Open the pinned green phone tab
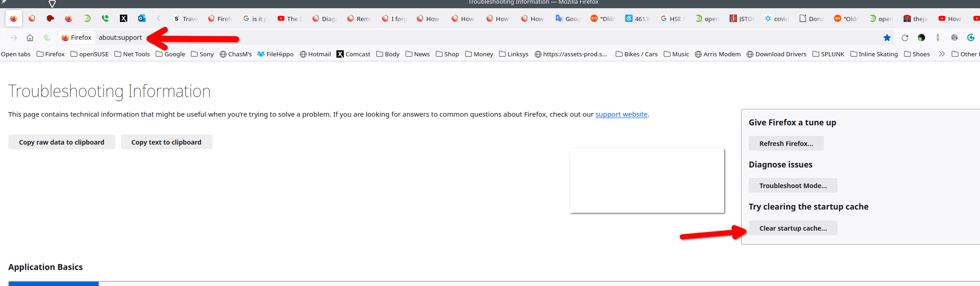The width and height of the screenshot is (980, 286). pyautogui.click(x=105, y=19)
